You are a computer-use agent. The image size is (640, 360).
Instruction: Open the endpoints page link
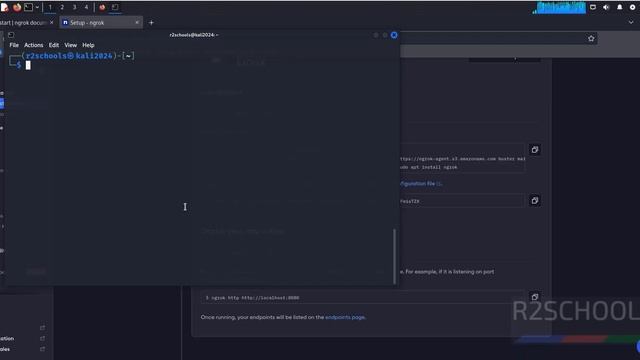point(345,317)
